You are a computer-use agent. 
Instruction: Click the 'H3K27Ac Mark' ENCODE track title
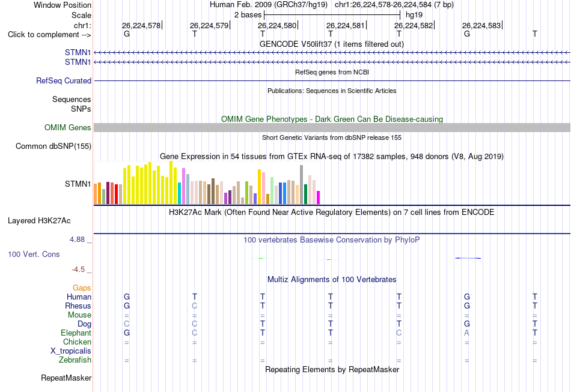[x=332, y=212]
